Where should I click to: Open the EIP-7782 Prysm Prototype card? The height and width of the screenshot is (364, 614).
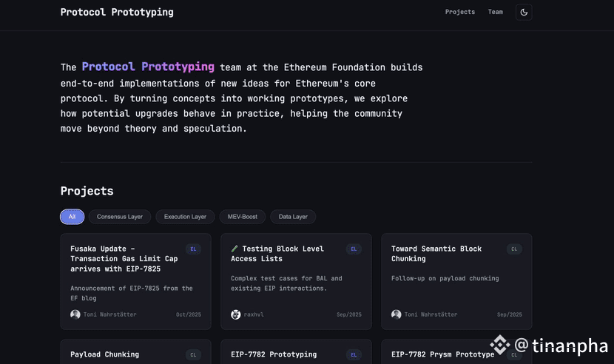click(x=456, y=352)
